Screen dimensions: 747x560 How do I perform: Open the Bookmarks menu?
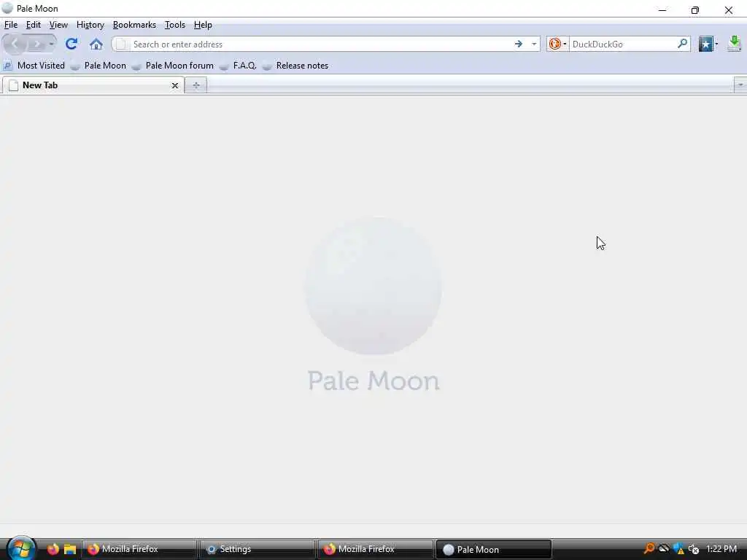pos(134,25)
